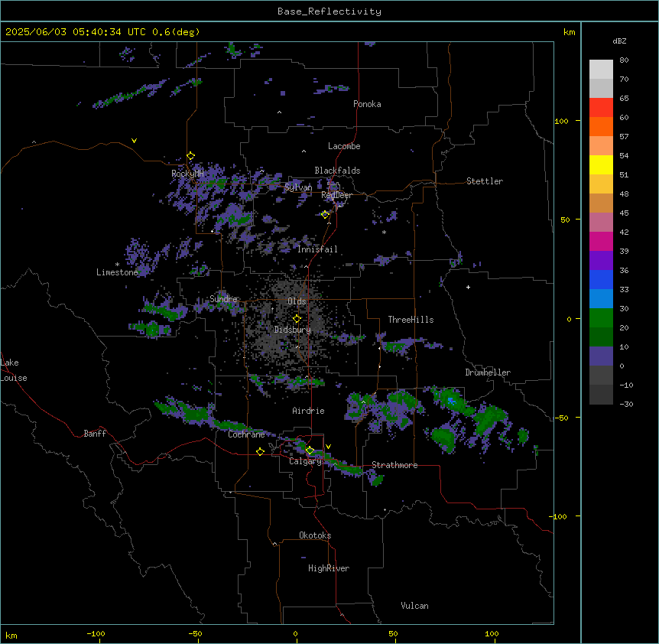Click the white plus marker north of Drumheller

pyautogui.click(x=468, y=287)
